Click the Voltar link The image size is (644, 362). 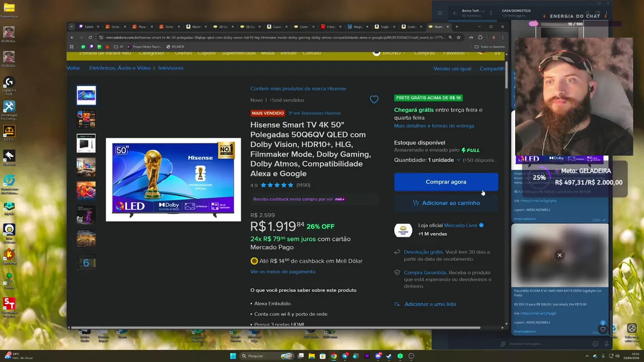tap(73, 68)
